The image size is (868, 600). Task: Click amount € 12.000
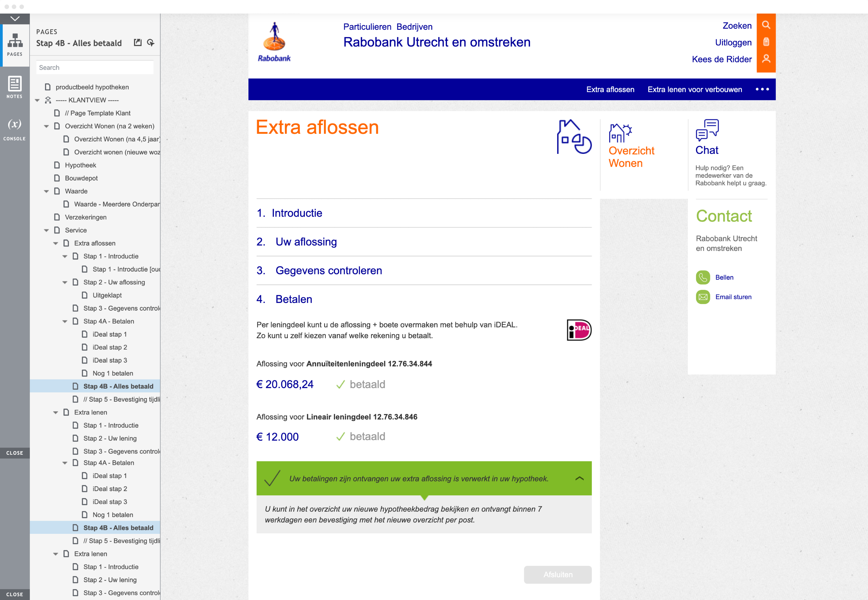click(x=277, y=437)
